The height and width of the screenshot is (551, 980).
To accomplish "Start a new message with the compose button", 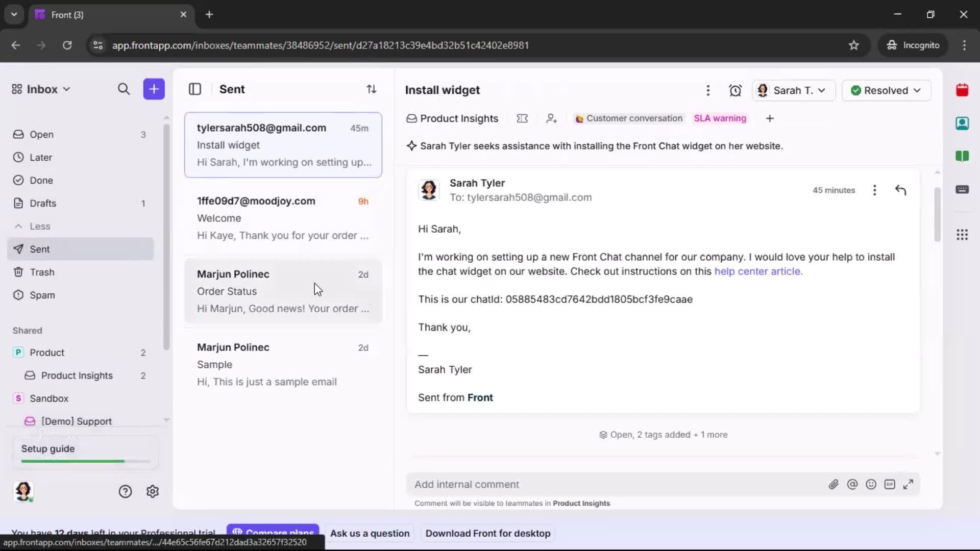I will (154, 89).
